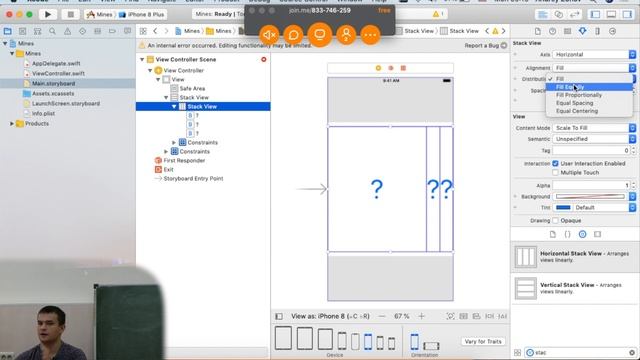Click the object library search field
Image resolution: width=640 pixels, height=360 pixels.
pos(580,352)
